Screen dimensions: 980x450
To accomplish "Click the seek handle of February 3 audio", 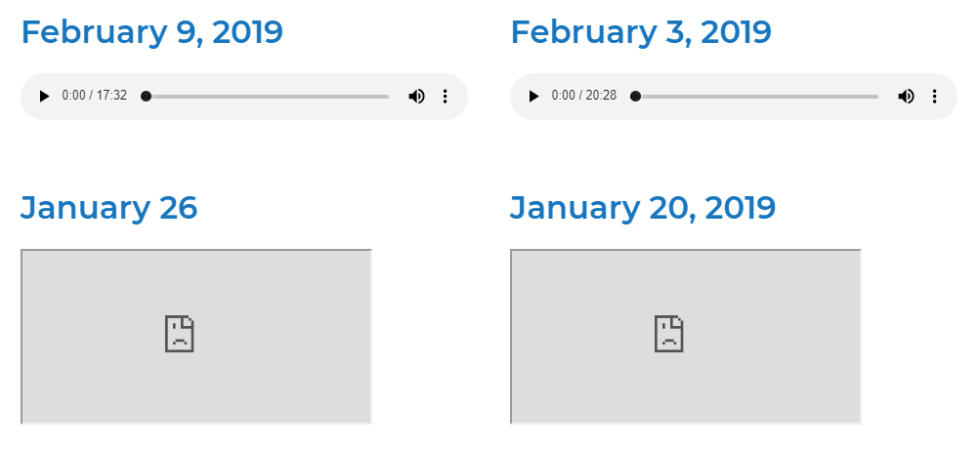I will pyautogui.click(x=636, y=97).
